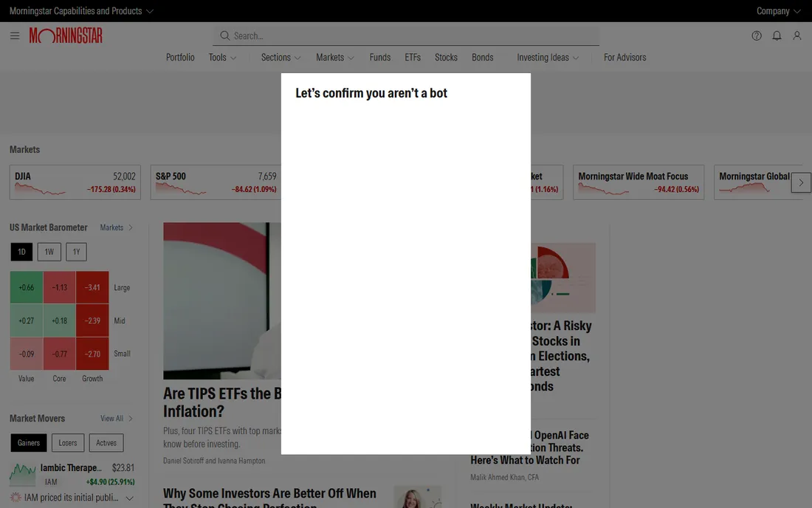Click the Small Core -0.77 cell

click(60, 354)
